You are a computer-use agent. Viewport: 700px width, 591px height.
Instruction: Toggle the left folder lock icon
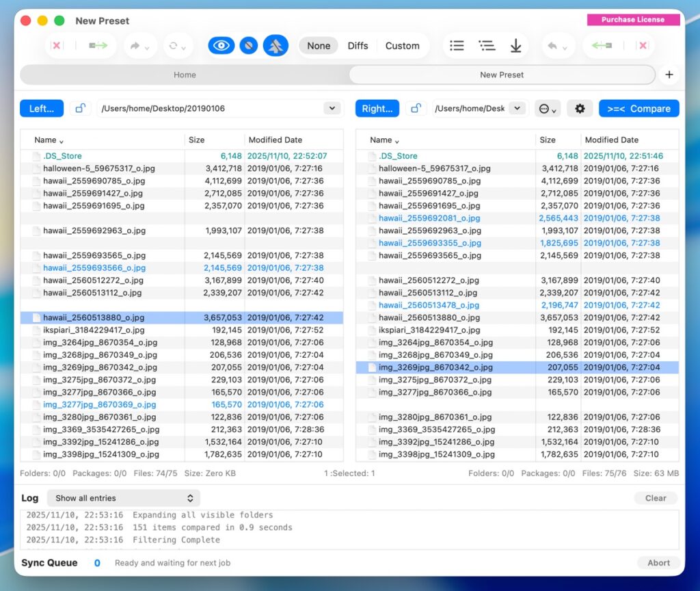[81, 108]
